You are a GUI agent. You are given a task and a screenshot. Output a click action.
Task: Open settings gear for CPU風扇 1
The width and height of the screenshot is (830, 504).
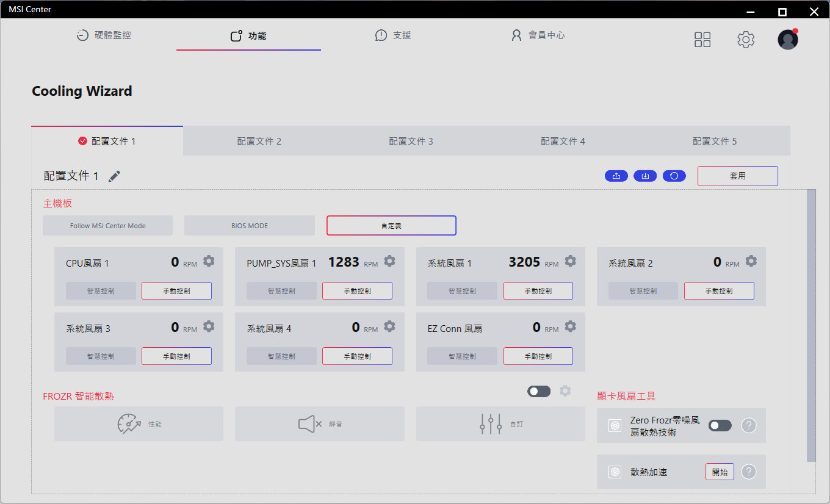point(209,261)
